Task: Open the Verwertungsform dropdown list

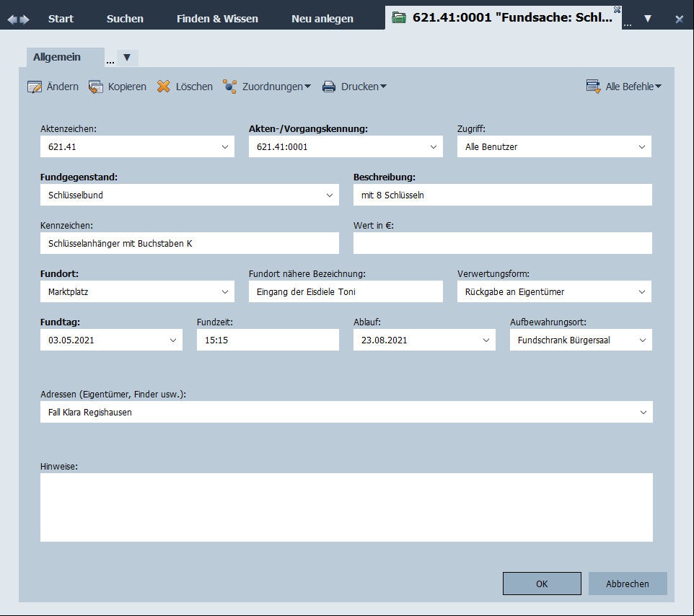Action: pos(641,292)
